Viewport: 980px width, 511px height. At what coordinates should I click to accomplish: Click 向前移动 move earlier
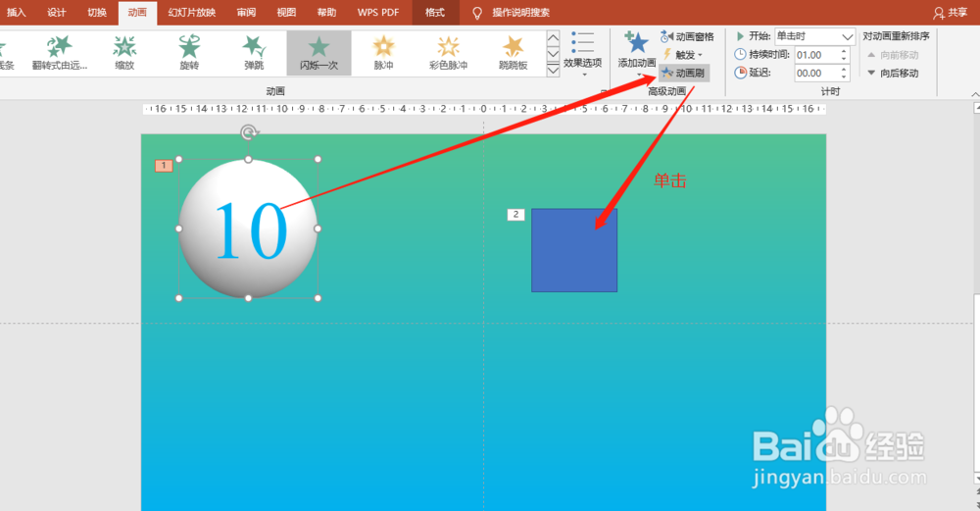[x=893, y=55]
